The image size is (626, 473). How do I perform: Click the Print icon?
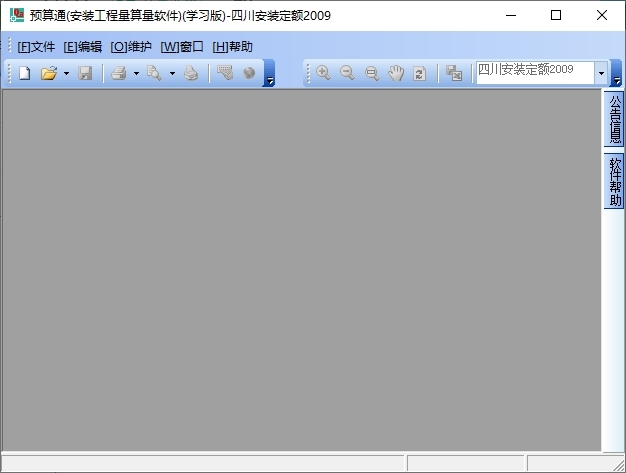tap(118, 73)
